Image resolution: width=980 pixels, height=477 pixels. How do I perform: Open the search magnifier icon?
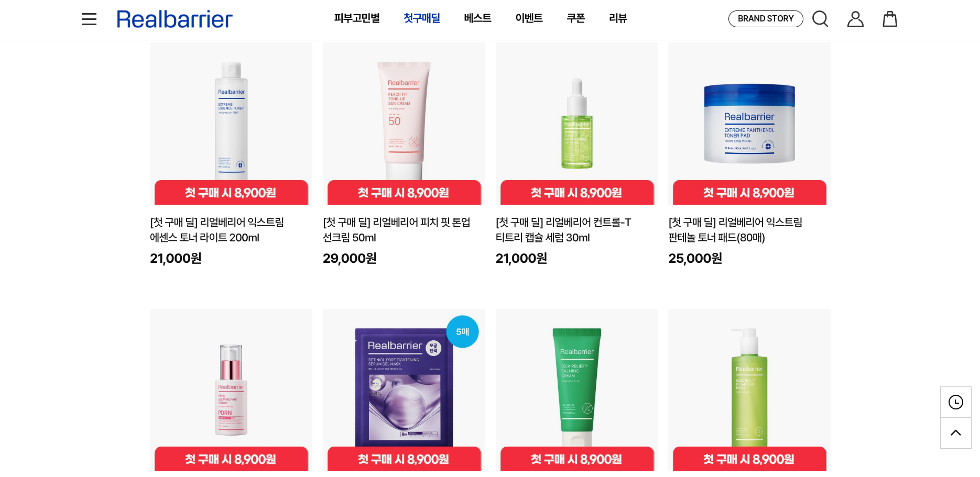point(820,19)
